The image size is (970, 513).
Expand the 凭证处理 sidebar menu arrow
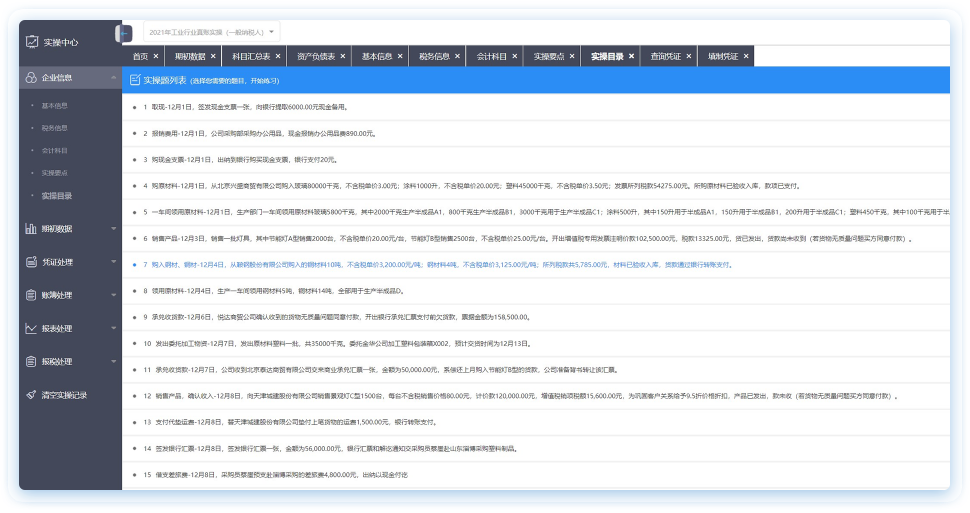(x=113, y=262)
